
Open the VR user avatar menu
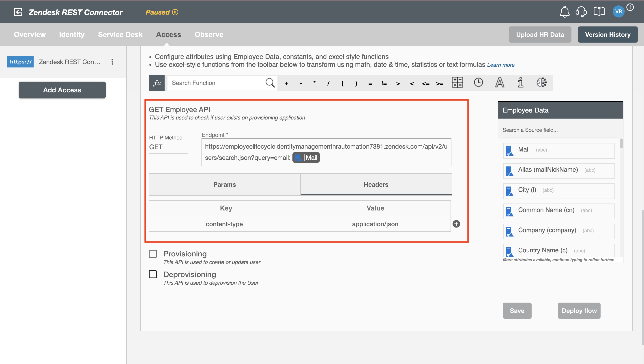[x=618, y=11]
